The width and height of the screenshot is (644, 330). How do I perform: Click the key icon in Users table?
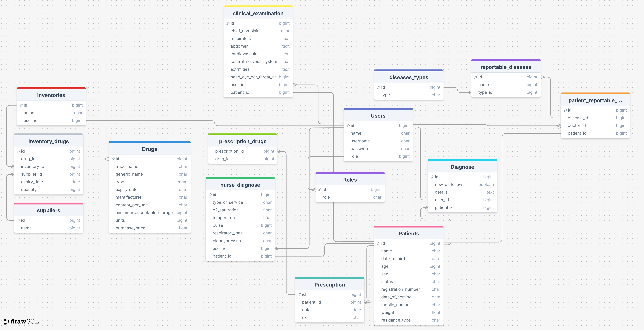[x=348, y=126]
